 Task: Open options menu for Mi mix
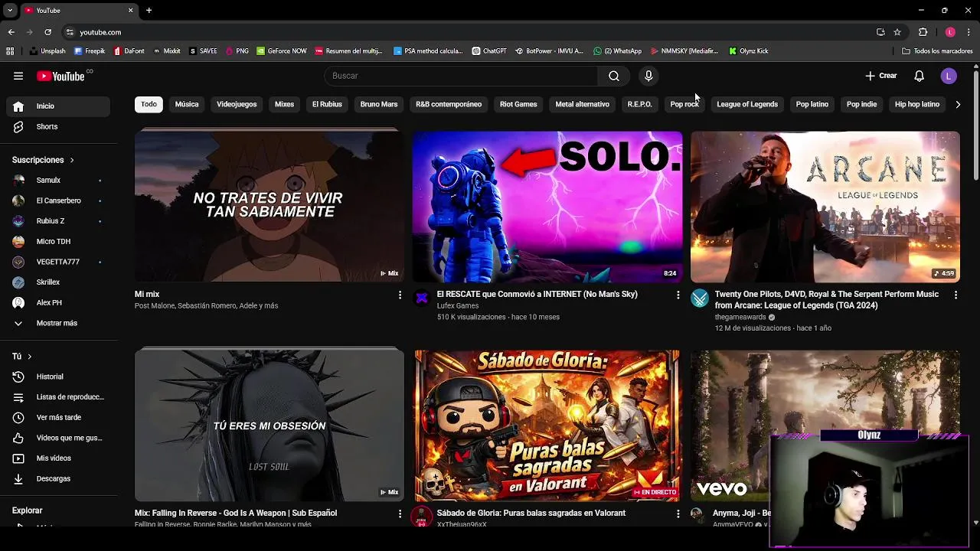coord(400,295)
